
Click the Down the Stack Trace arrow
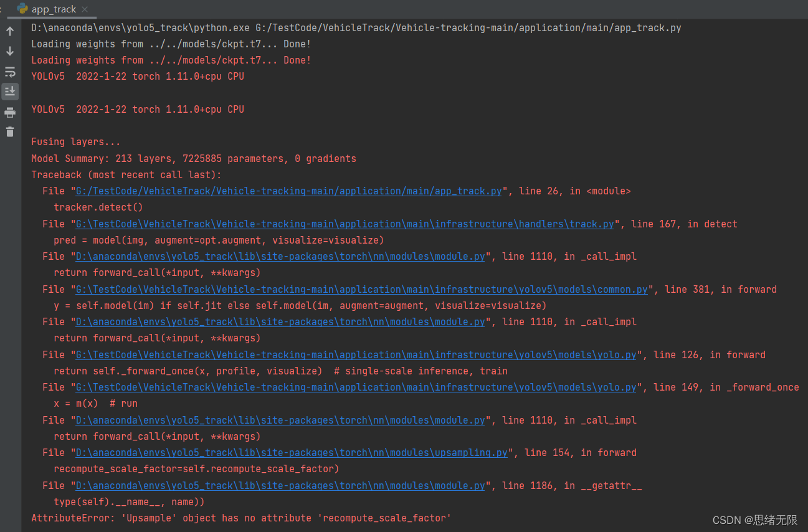10,51
